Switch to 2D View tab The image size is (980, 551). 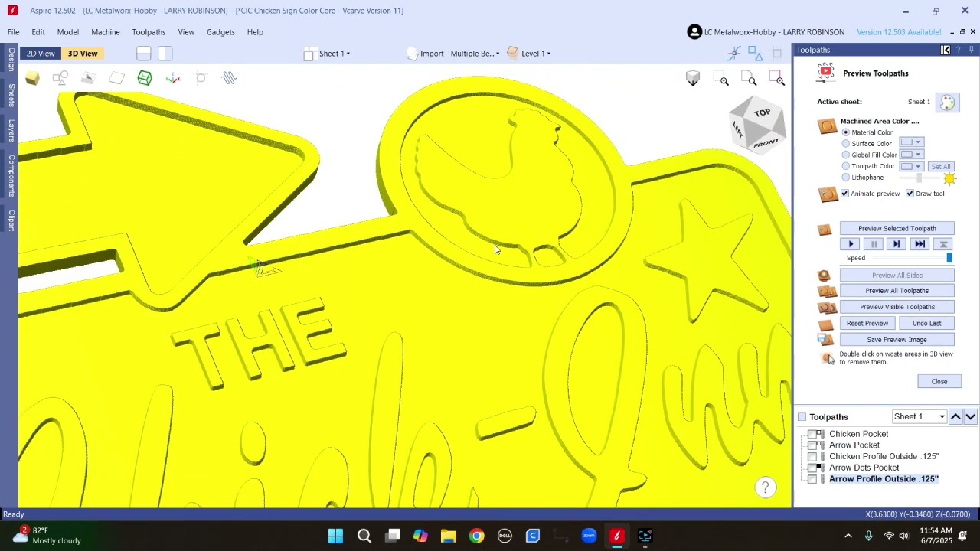[x=41, y=54]
